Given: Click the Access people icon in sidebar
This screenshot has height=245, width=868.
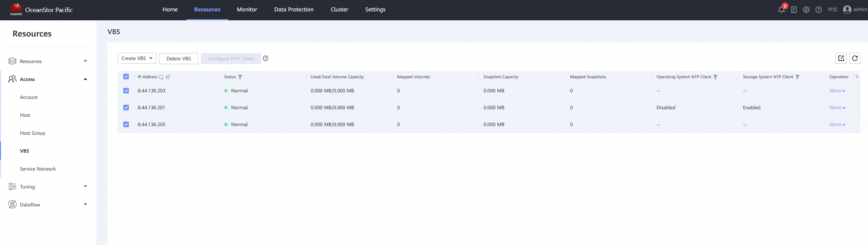Looking at the screenshot, I should (12, 79).
